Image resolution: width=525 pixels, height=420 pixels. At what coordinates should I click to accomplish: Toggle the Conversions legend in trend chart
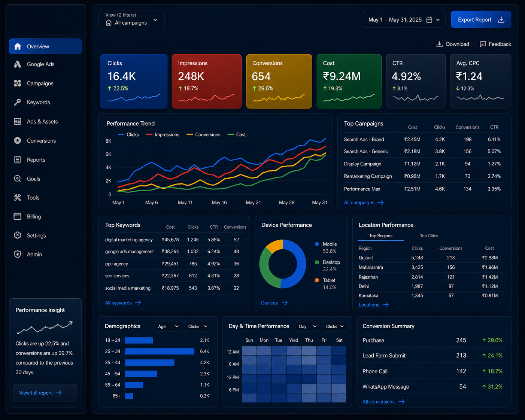pyautogui.click(x=203, y=134)
